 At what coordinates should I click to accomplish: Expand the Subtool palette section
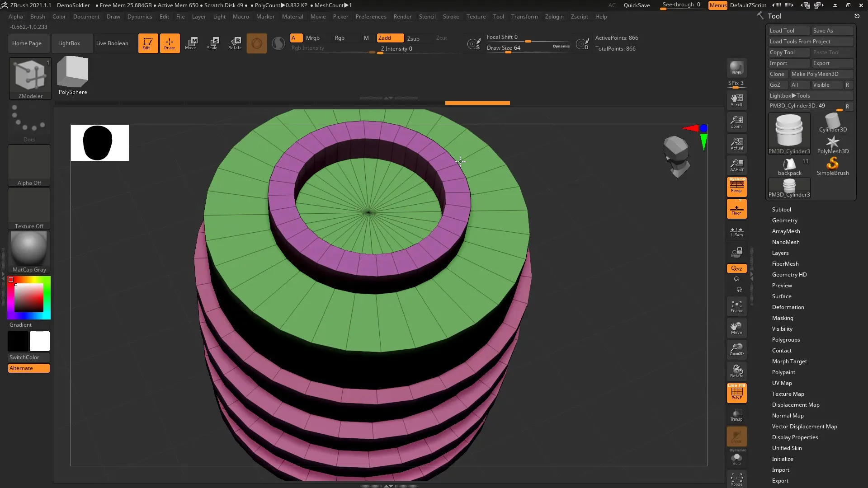[781, 210]
